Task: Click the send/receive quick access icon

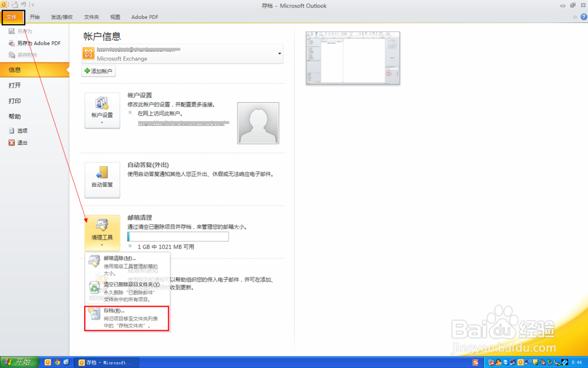Action: (14, 5)
